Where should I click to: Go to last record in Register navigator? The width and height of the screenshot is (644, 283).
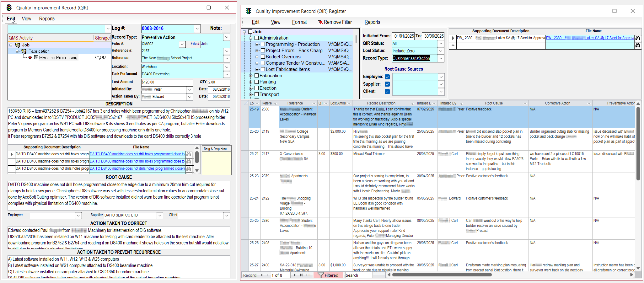(302, 275)
